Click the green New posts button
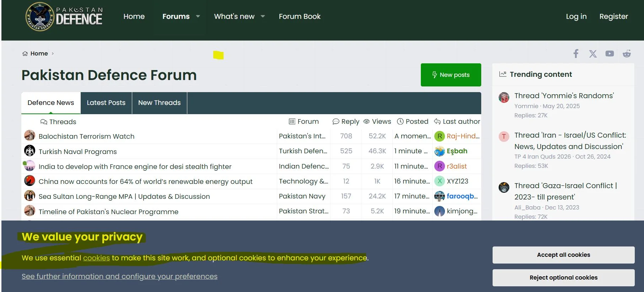The image size is (644, 292). (451, 75)
